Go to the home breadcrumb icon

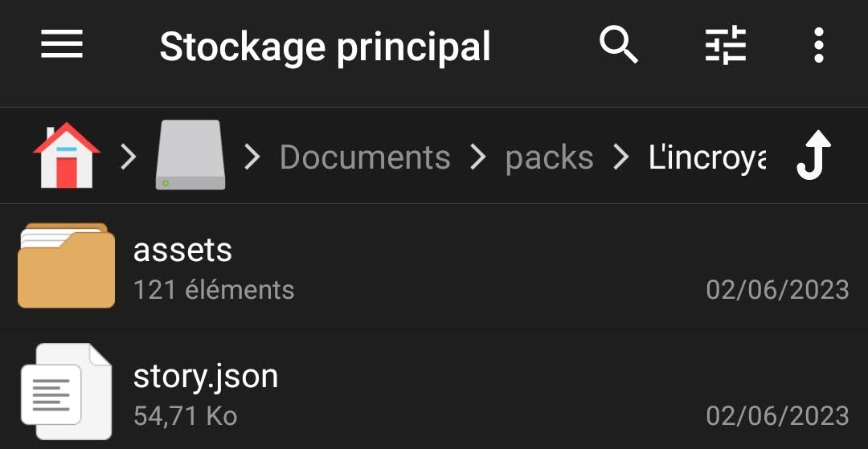[67, 155]
